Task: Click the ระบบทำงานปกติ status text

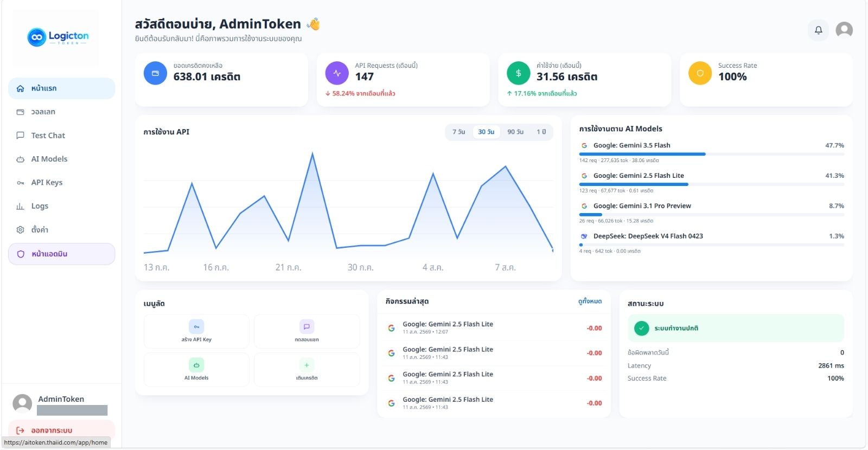Action: pos(676,329)
